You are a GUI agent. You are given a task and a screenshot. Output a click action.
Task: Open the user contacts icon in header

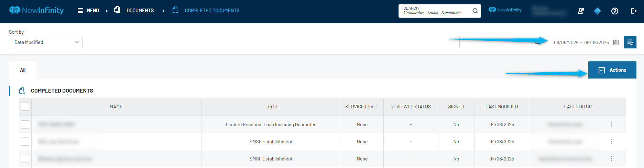tap(581, 11)
